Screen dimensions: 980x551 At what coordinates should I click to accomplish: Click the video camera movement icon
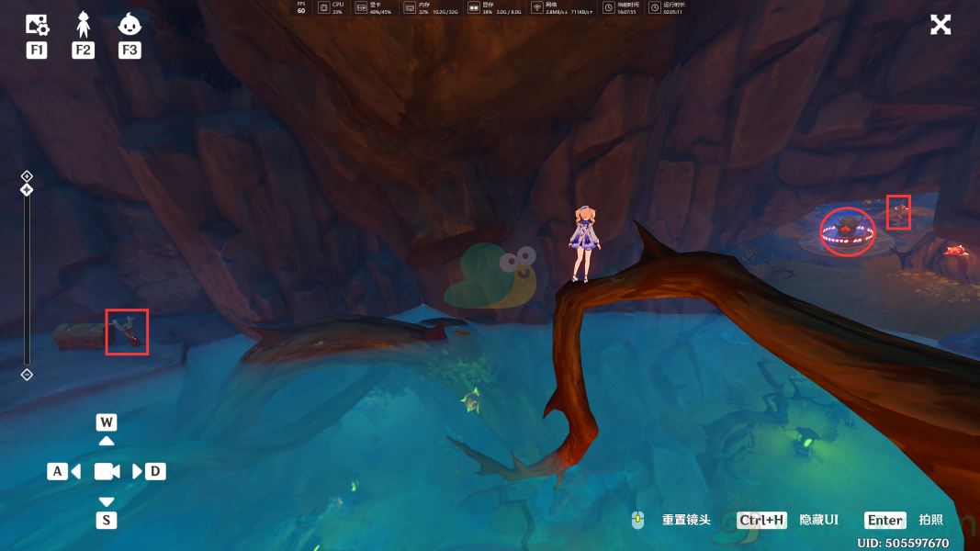(107, 472)
